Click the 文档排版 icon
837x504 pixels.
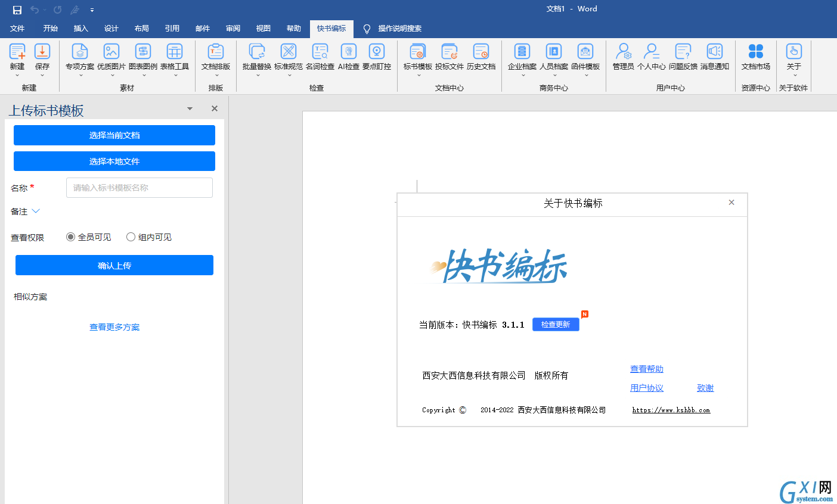[216, 52]
